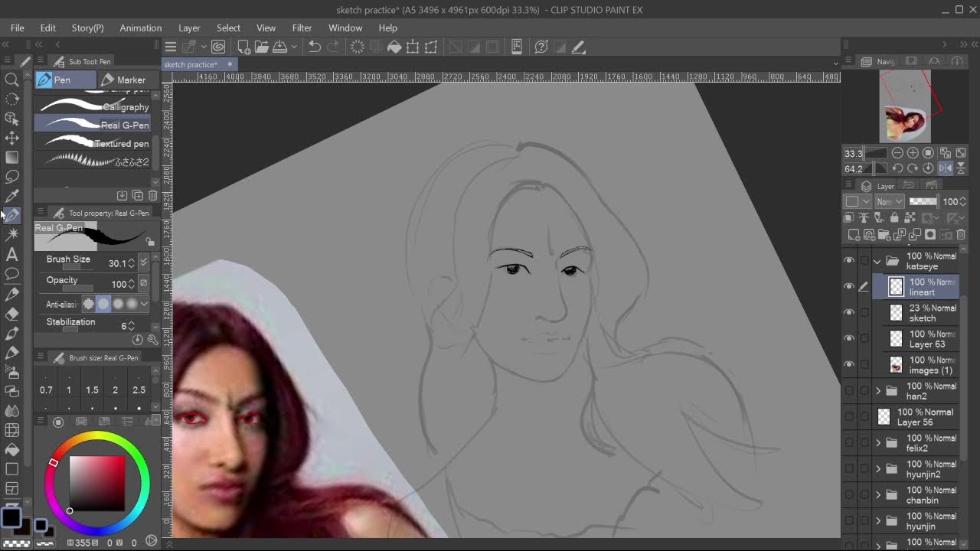Expand the hyunjin folder
The width and height of the screenshot is (980, 551).
point(877,521)
